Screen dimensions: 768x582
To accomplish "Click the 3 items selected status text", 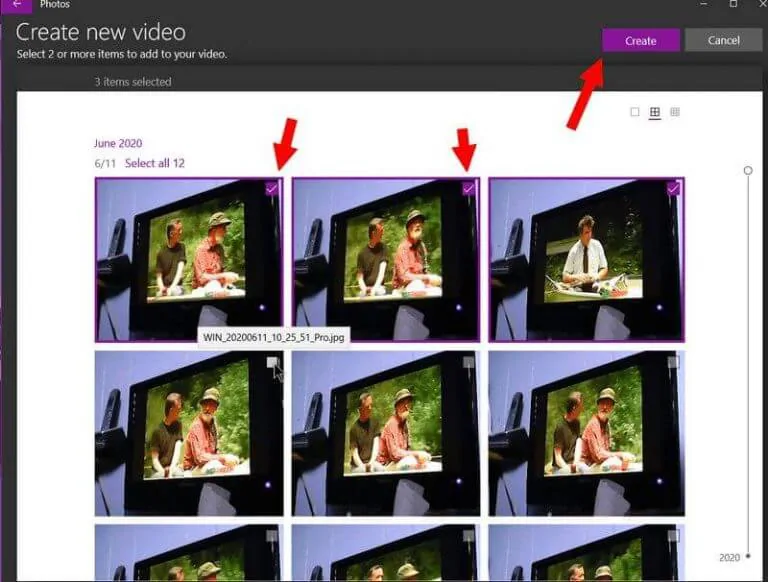I will click(133, 82).
